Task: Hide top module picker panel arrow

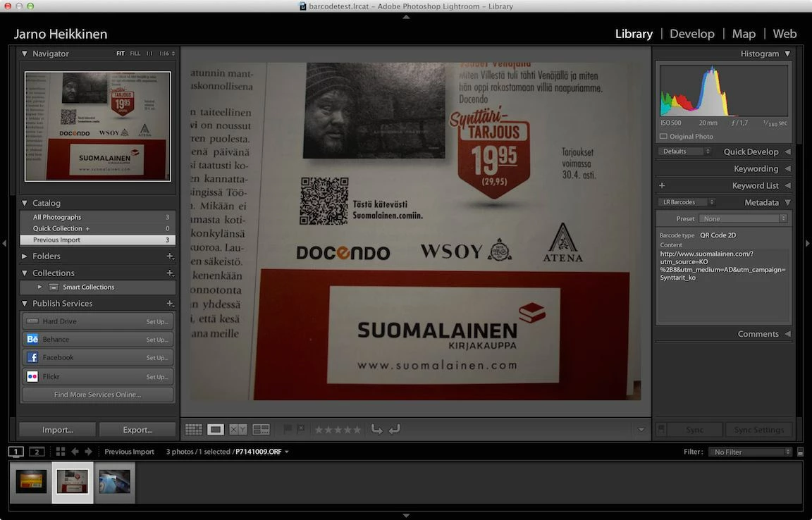Action: [406, 17]
